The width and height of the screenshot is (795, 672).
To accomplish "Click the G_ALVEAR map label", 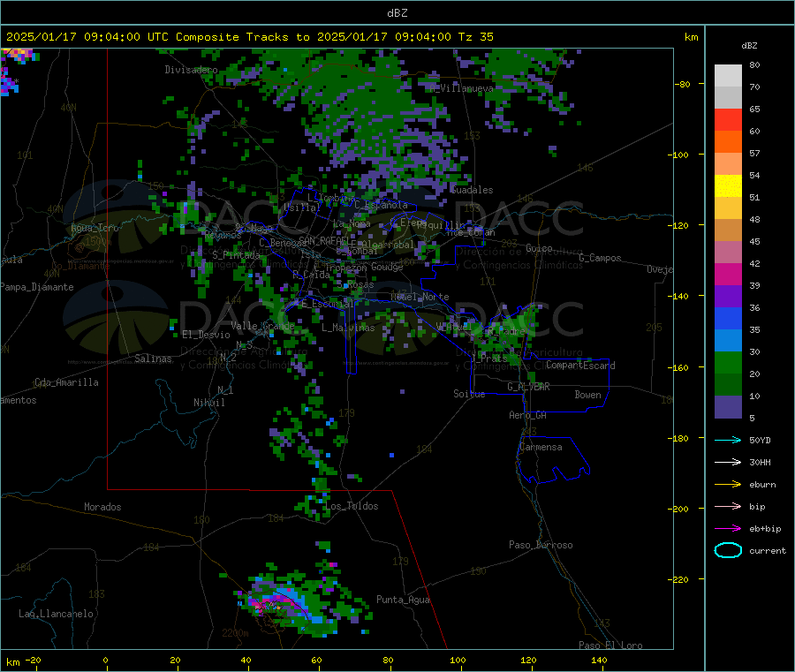I will (528, 387).
